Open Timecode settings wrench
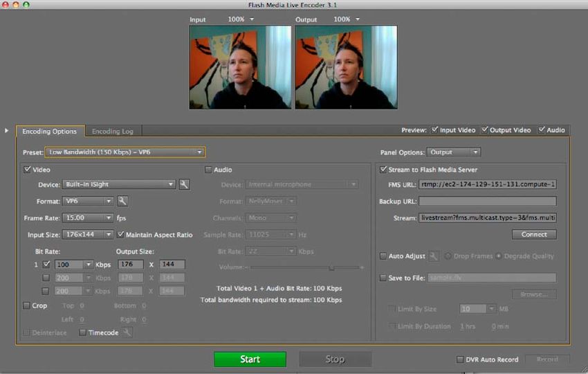The width and height of the screenshot is (588, 374). coord(127,332)
